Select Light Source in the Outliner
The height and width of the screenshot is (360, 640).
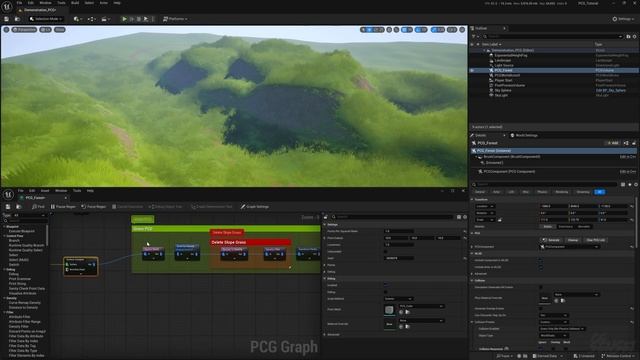tap(504, 65)
